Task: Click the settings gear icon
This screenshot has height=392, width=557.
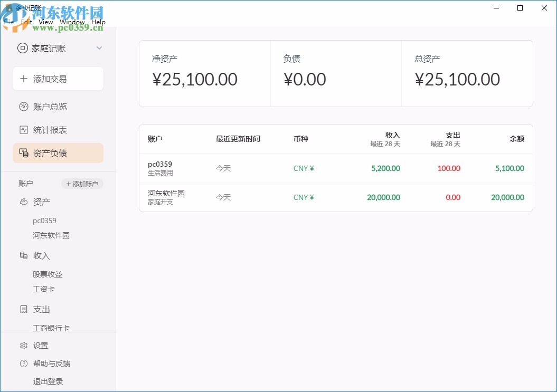Action: pos(23,346)
